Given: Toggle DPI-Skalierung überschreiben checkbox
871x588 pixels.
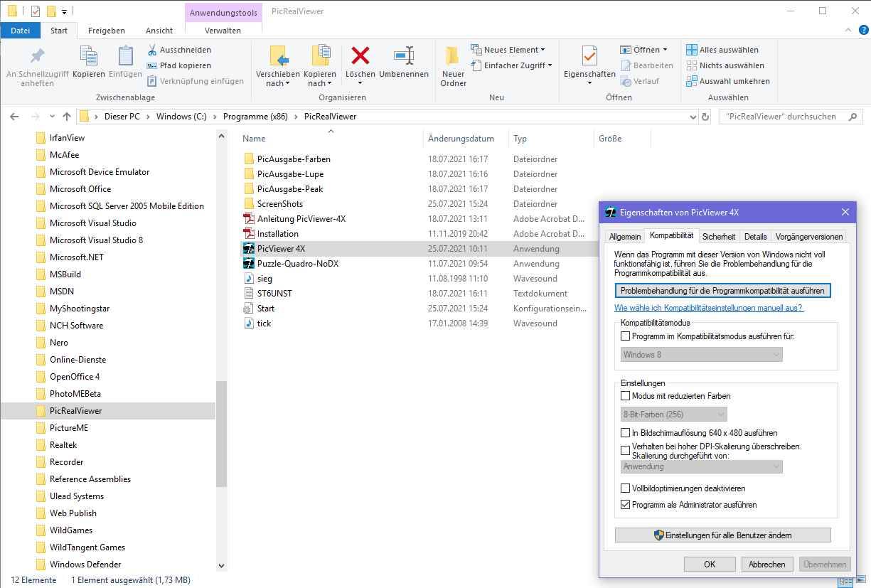Looking at the screenshot, I should coord(626,451).
